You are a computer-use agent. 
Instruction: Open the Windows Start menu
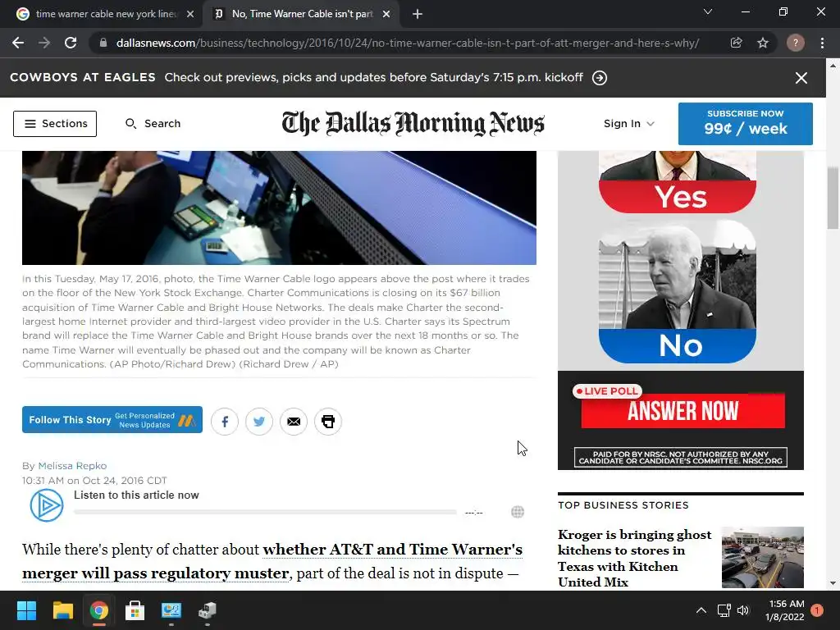26,610
